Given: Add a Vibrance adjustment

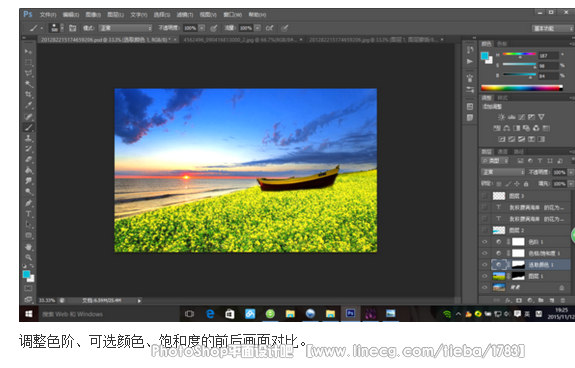Looking at the screenshot, I should (x=541, y=117).
